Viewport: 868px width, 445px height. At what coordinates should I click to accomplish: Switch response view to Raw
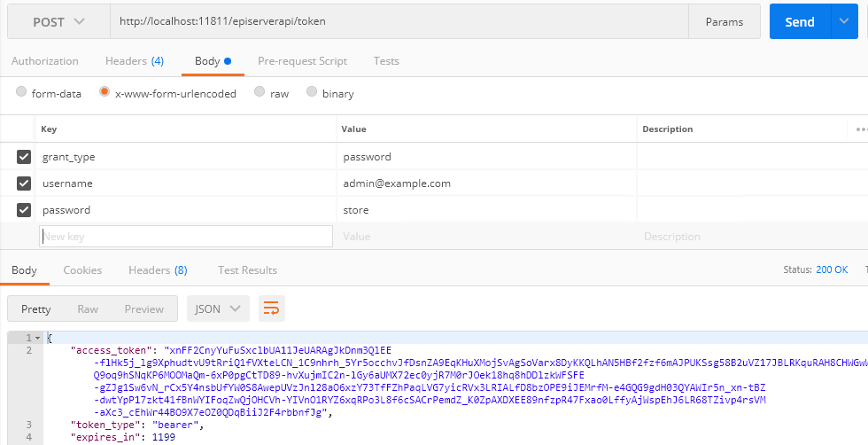click(x=88, y=309)
